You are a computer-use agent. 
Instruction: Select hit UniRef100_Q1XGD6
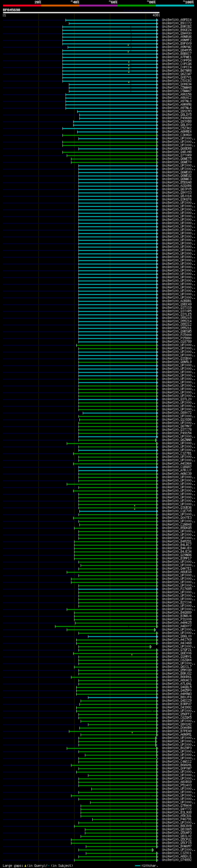pos(176,419)
